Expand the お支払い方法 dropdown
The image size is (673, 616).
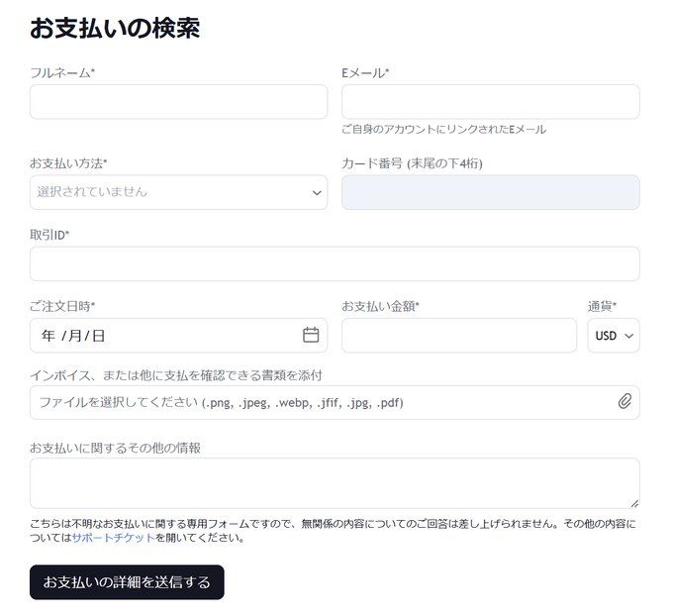pos(178,192)
